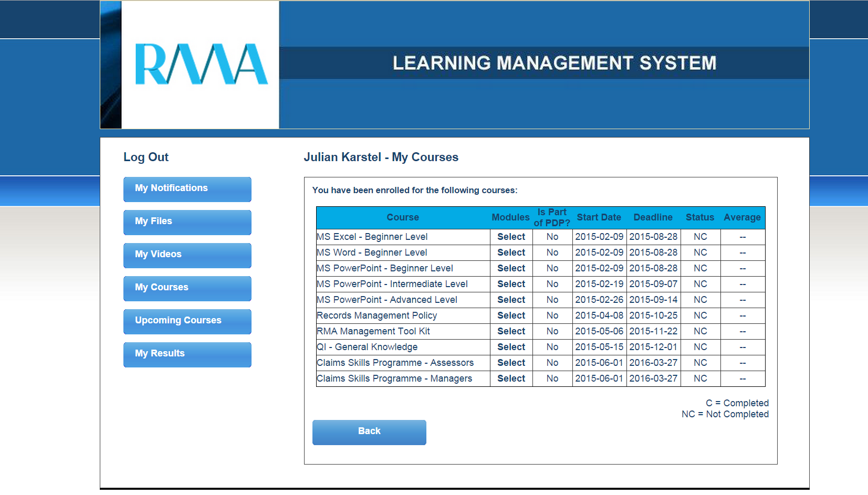This screenshot has width=868, height=495.
Task: Click the Start Date column header
Action: coord(599,217)
